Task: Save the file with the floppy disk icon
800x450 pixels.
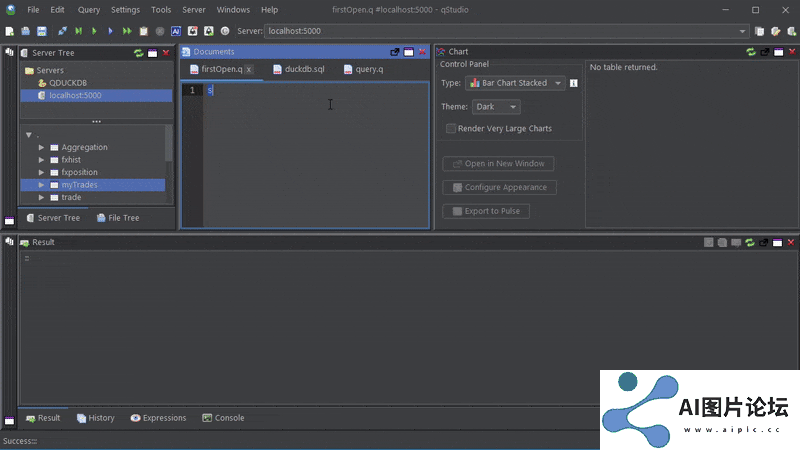Action: [x=42, y=31]
